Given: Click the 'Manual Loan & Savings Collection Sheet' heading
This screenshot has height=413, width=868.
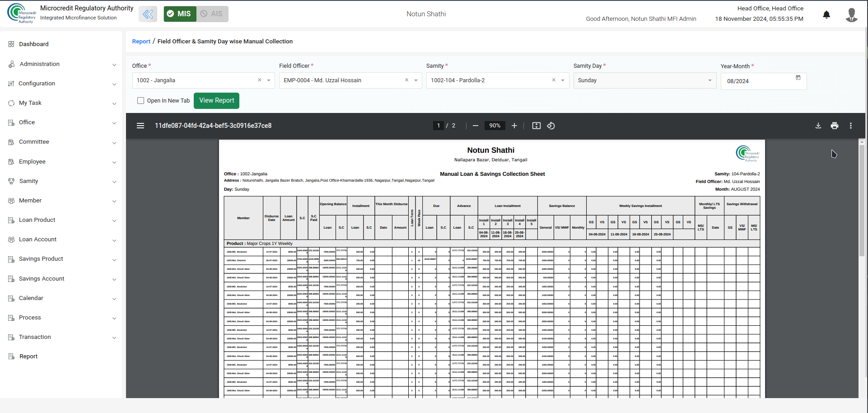Looking at the screenshot, I should [492, 174].
